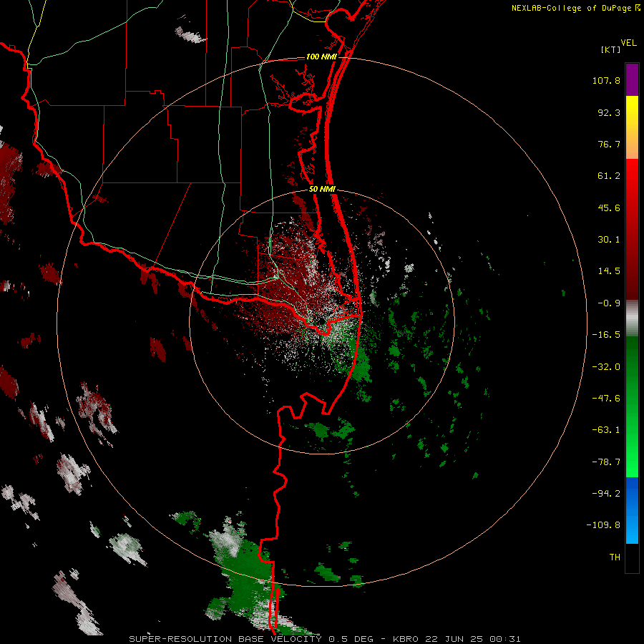Pick the yellow-orange segment of the color bar
Viewport: 644px width, 644px height.
632,127
